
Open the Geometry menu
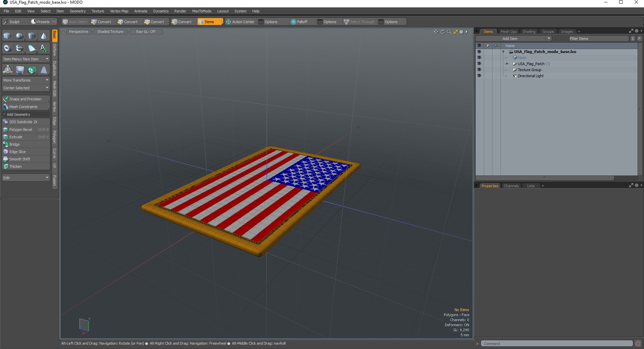77,11
